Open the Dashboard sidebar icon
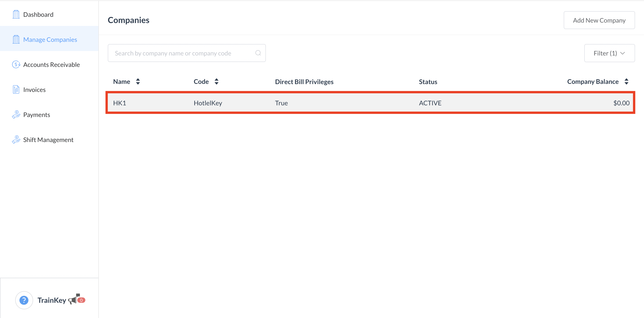Screen dimensions: 644x318 pyautogui.click(x=16, y=14)
